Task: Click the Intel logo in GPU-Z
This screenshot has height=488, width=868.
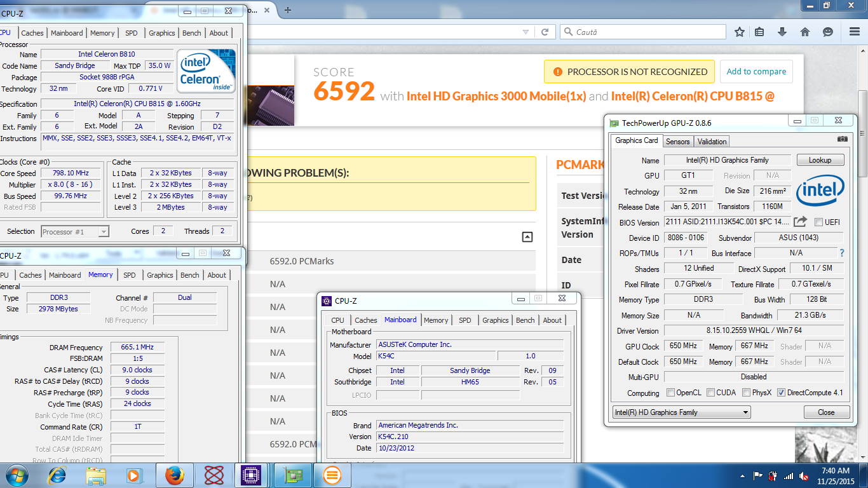Action: click(x=820, y=191)
